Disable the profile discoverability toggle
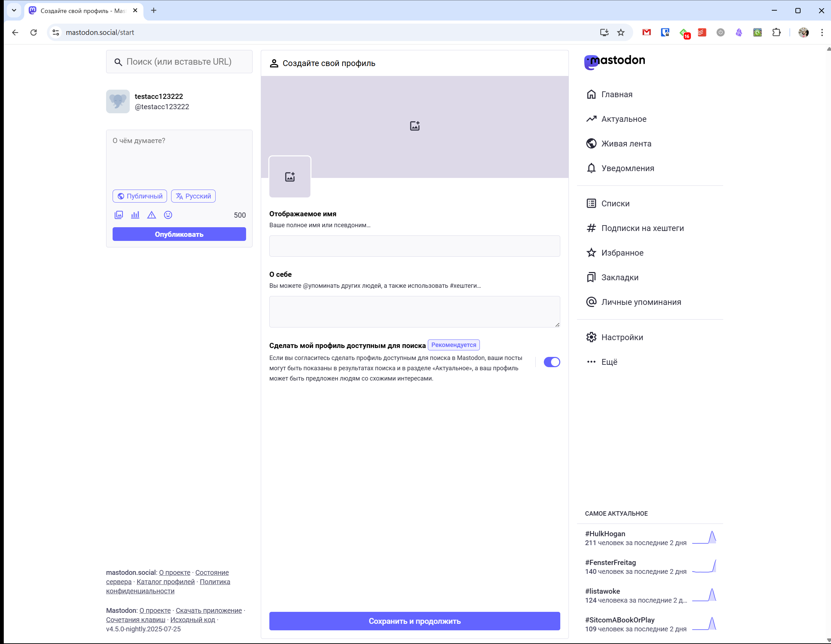Screen dimensions: 831x644 [x=551, y=362]
